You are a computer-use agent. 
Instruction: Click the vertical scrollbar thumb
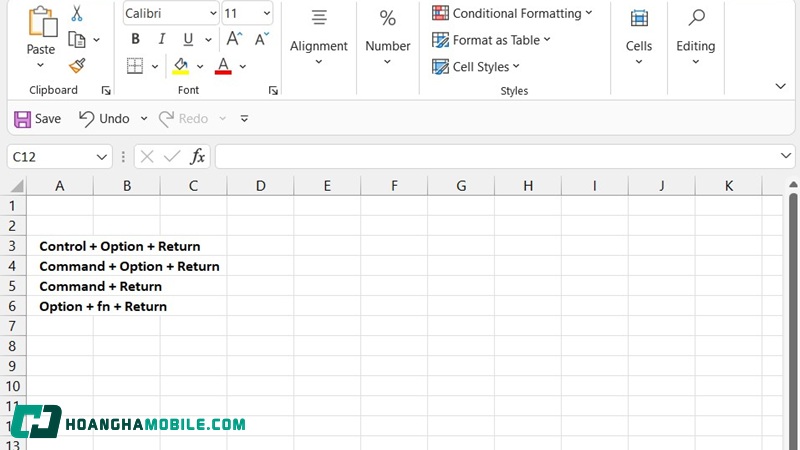click(x=793, y=320)
